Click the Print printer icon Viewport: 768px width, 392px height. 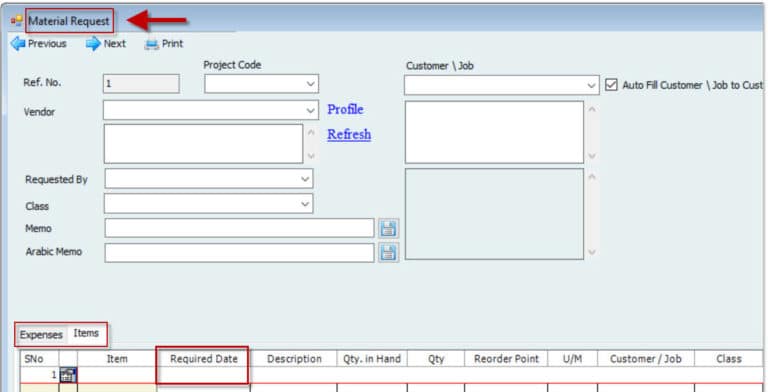[x=152, y=44]
